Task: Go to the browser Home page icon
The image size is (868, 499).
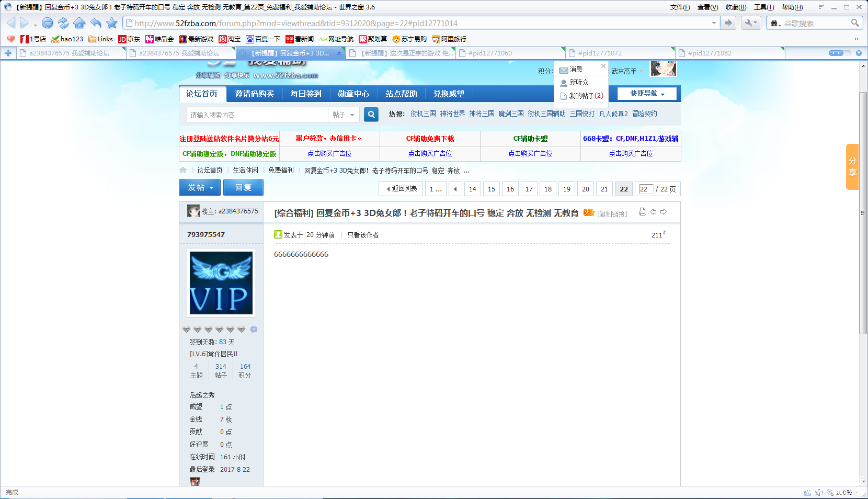Action: (79, 23)
